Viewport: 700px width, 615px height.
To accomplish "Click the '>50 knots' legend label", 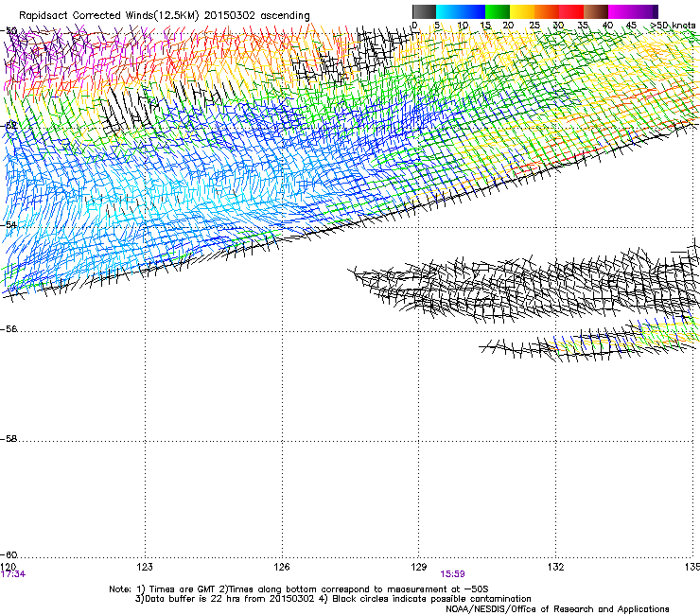I will coord(673,26).
